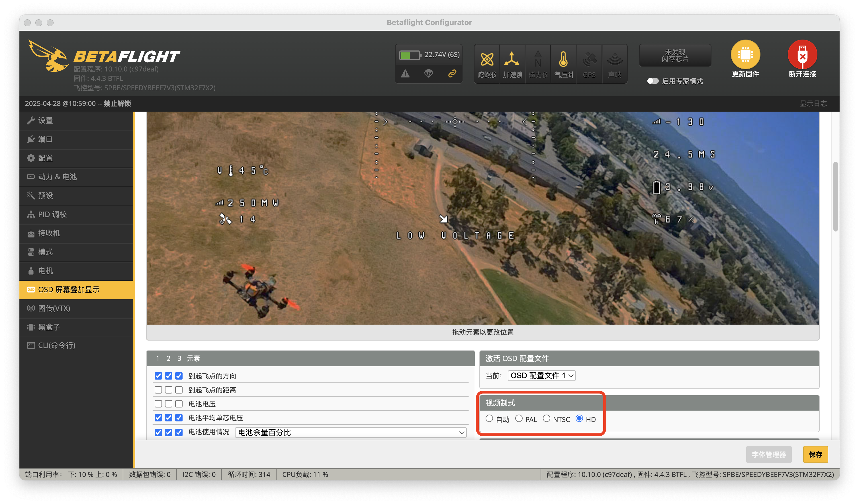The height and width of the screenshot is (504, 859).
Task: Click the yellow 保存 save button
Action: tap(815, 454)
